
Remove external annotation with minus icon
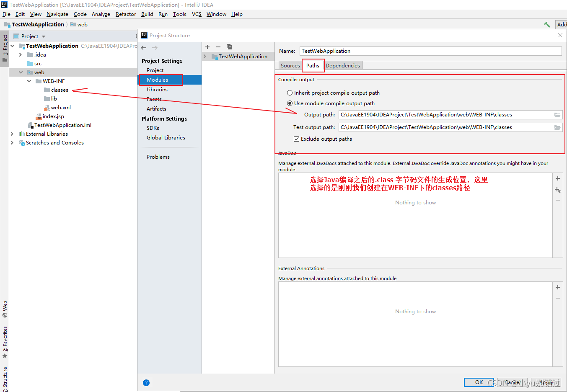coord(558,298)
